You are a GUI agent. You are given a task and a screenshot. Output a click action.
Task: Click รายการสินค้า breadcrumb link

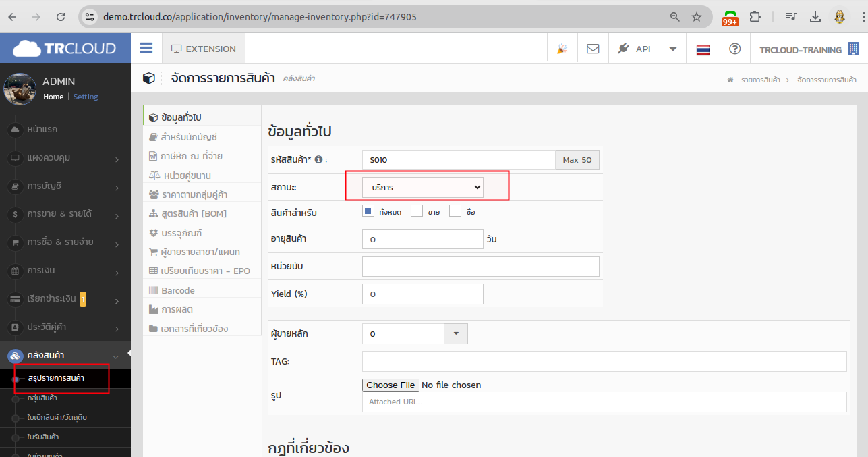tap(761, 80)
